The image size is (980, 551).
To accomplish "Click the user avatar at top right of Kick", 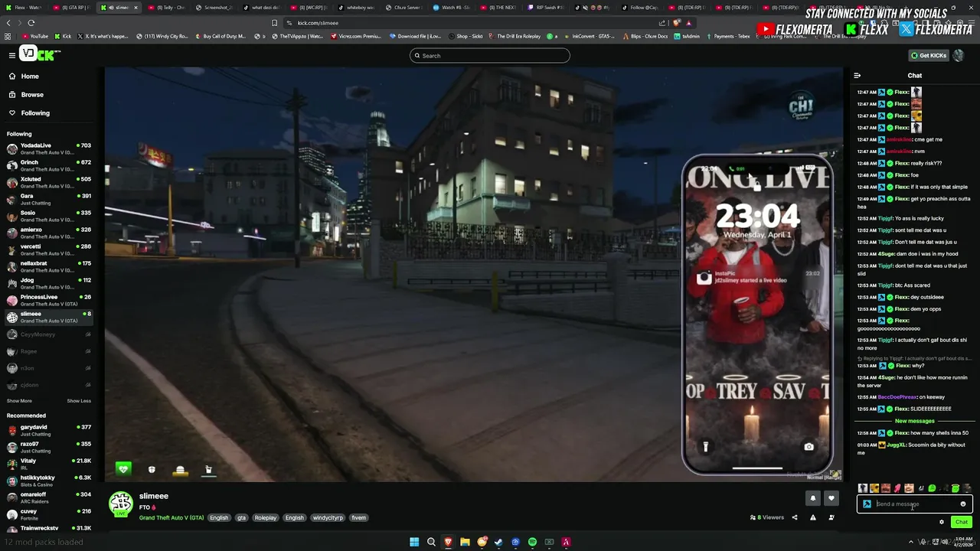I will pos(959,55).
